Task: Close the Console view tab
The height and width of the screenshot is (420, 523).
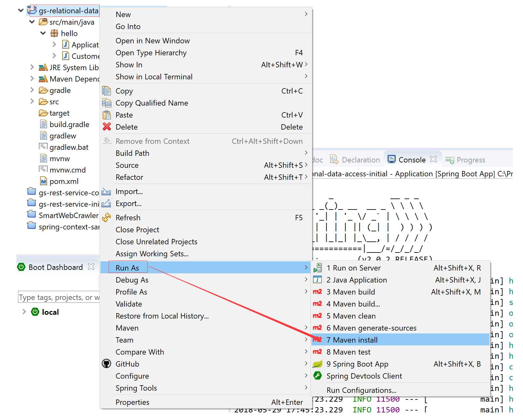Action: [x=434, y=159]
